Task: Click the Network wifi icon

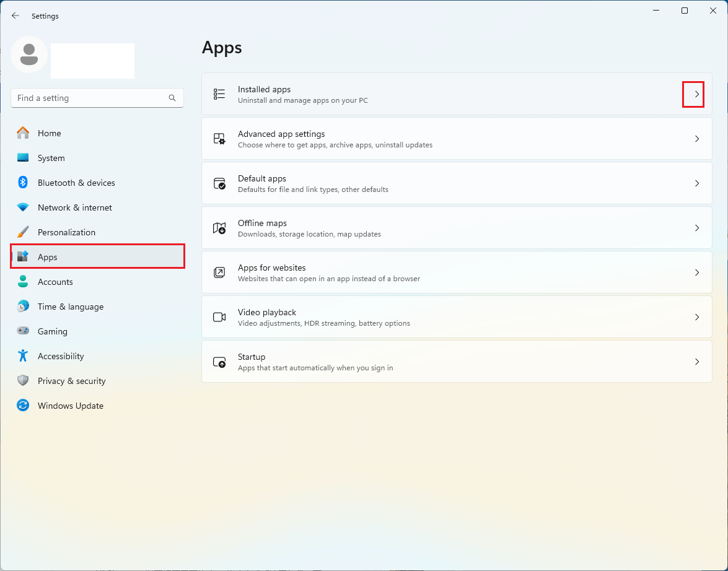Action: pyautogui.click(x=23, y=207)
